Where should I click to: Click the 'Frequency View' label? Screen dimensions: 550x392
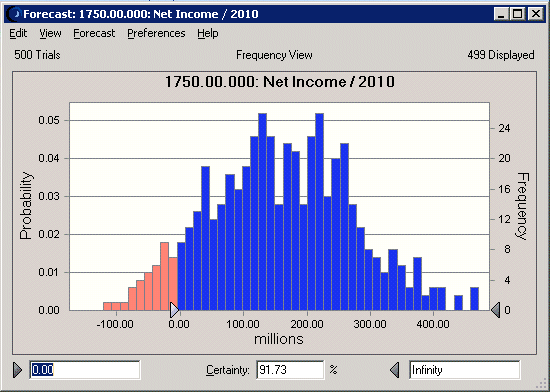[x=274, y=55]
